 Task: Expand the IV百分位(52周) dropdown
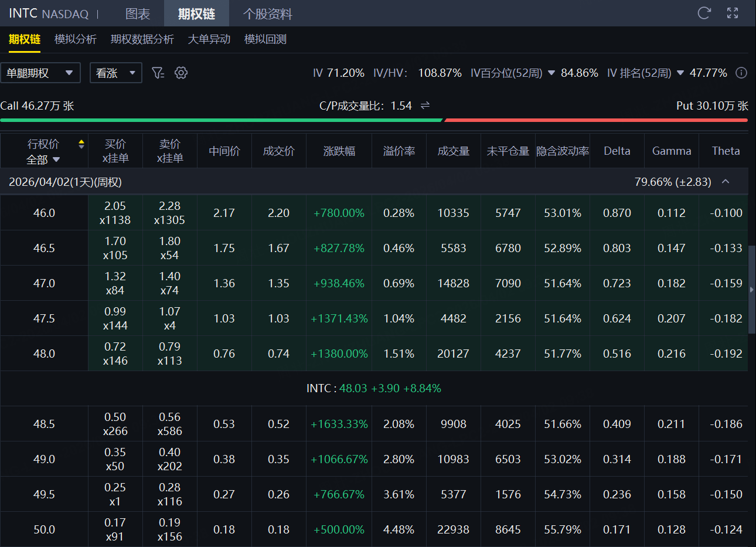coord(551,73)
